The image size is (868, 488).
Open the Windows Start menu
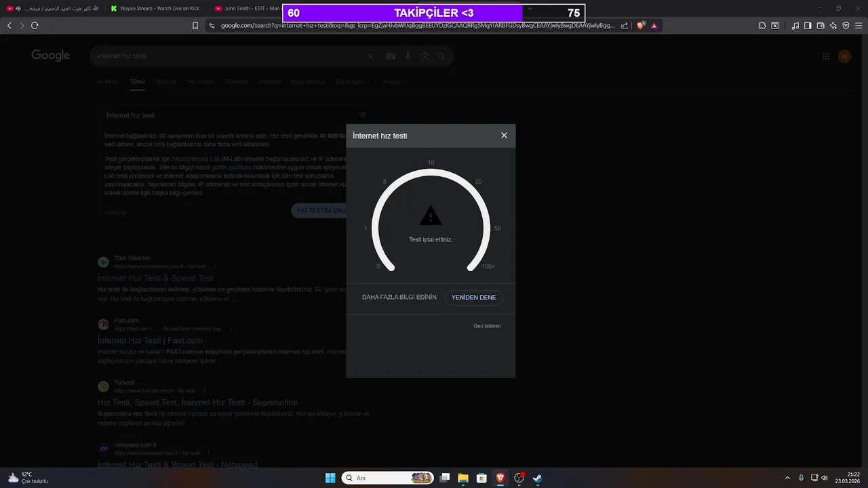click(x=330, y=478)
